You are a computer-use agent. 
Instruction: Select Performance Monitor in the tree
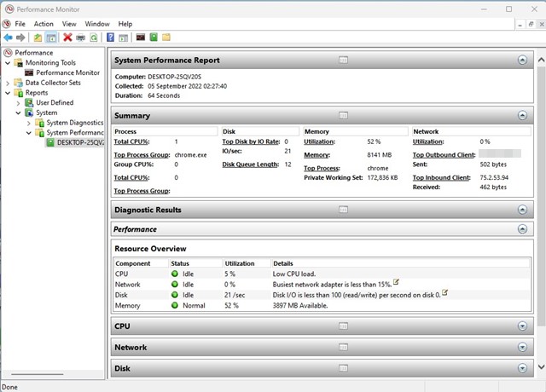coord(67,72)
